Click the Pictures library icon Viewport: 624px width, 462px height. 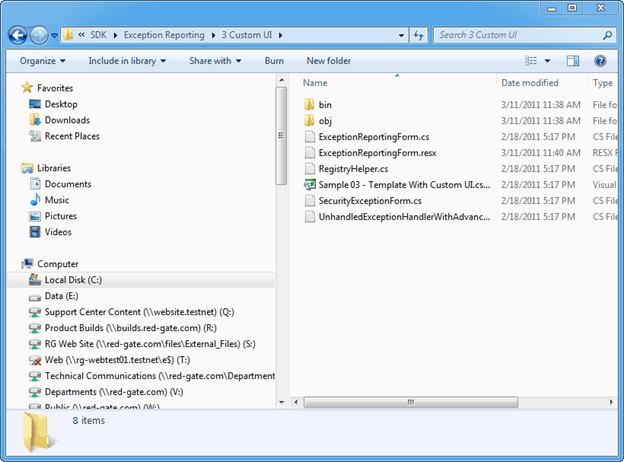coord(35,216)
